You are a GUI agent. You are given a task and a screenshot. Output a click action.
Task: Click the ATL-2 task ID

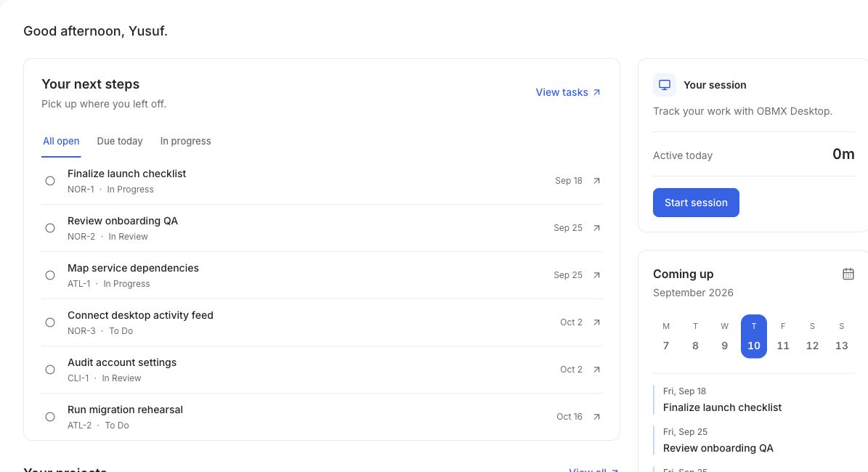pos(80,426)
